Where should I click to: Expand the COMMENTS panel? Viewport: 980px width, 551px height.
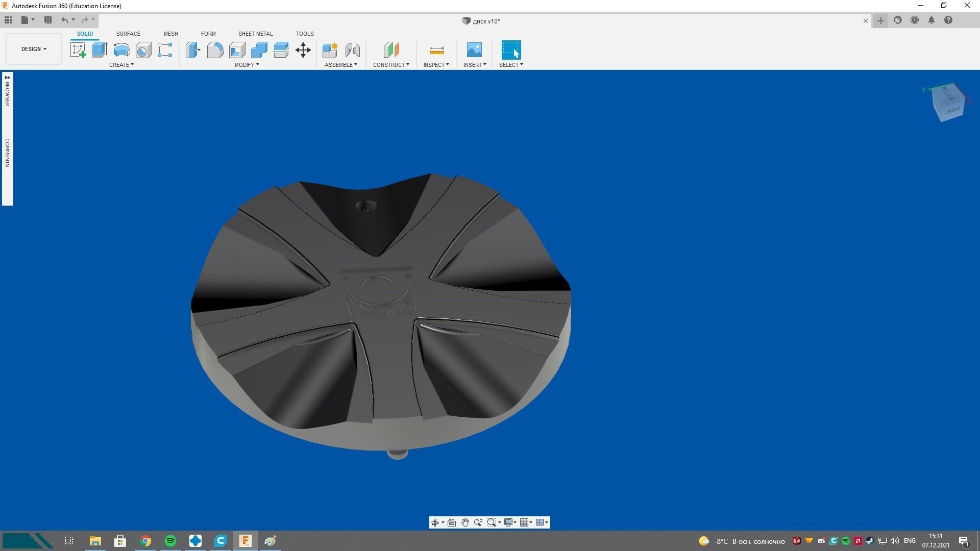[7, 153]
